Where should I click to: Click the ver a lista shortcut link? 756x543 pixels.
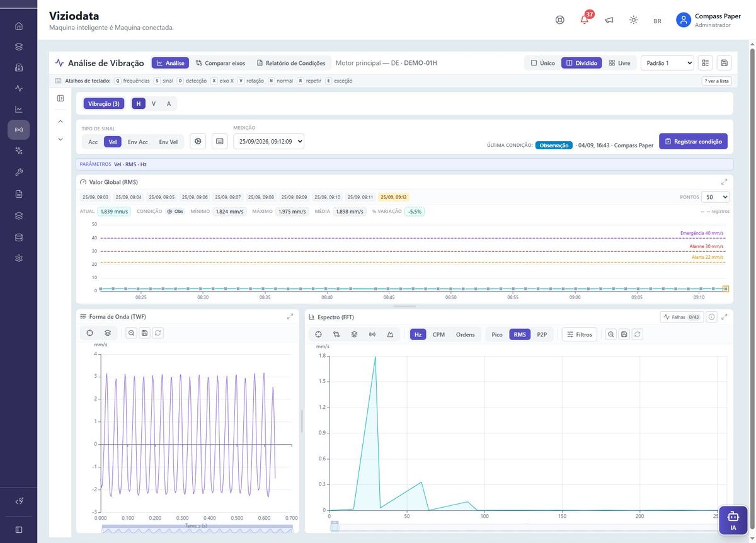click(x=717, y=81)
